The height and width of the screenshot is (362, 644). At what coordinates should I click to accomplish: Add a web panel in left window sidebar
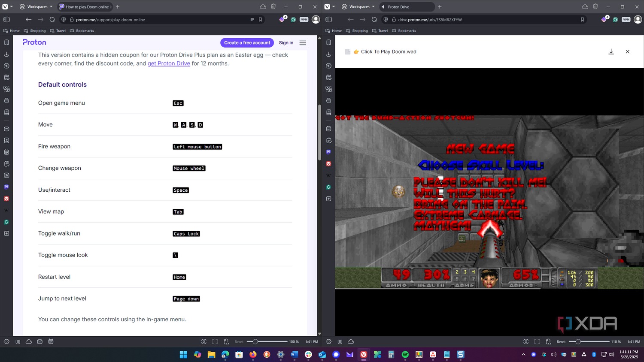pos(6,233)
